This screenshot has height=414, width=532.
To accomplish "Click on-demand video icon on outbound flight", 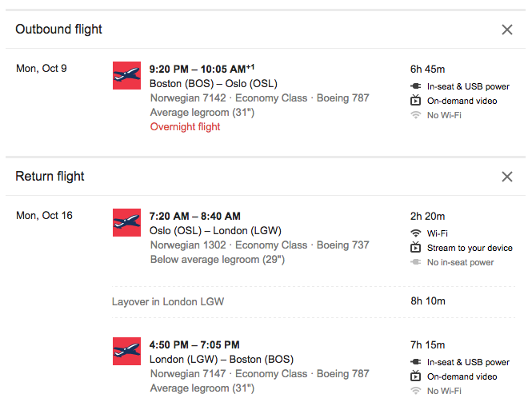I will [x=415, y=101].
